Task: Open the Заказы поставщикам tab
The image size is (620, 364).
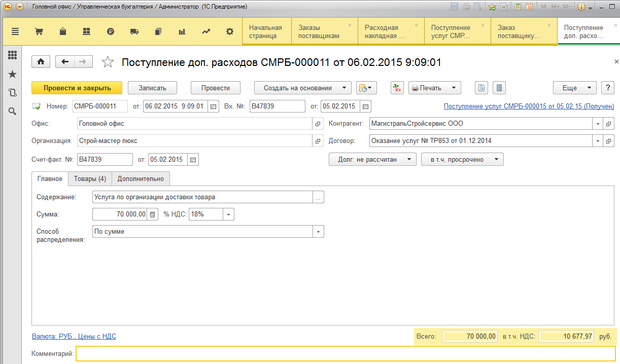Action: point(319,31)
